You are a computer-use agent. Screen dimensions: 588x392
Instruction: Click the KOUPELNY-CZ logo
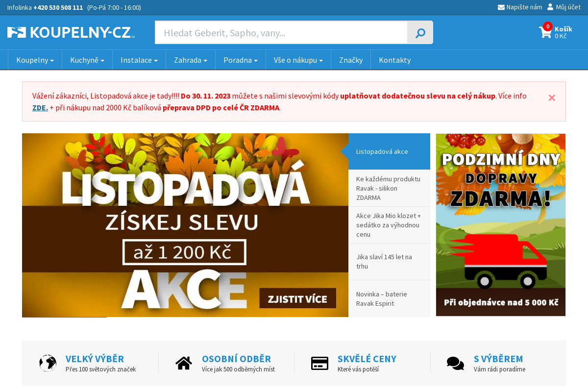coord(70,32)
